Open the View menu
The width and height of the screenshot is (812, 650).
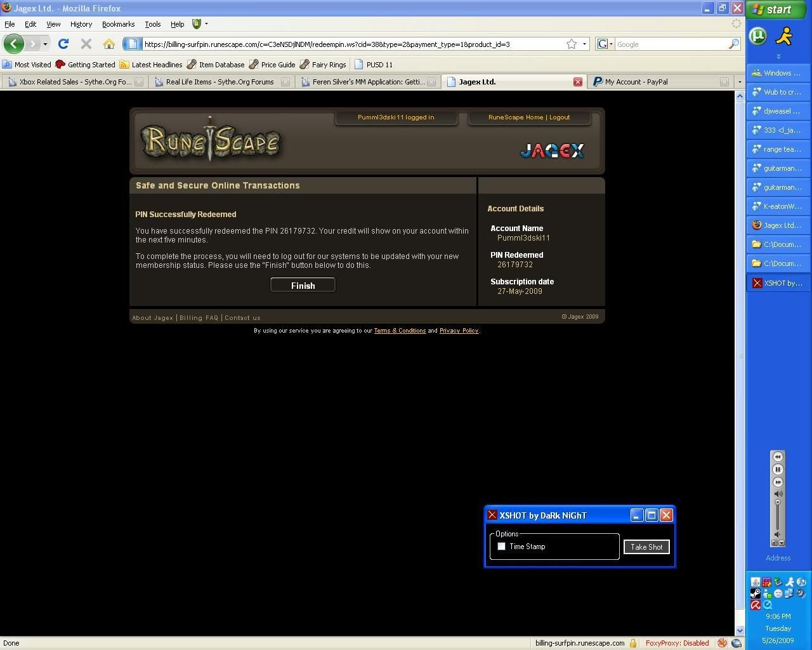click(53, 24)
